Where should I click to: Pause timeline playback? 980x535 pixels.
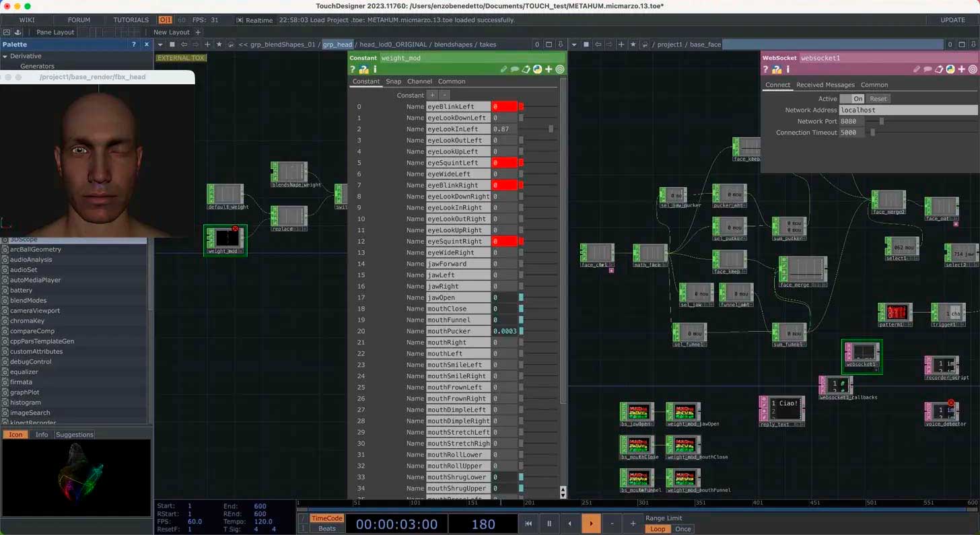pos(549,524)
